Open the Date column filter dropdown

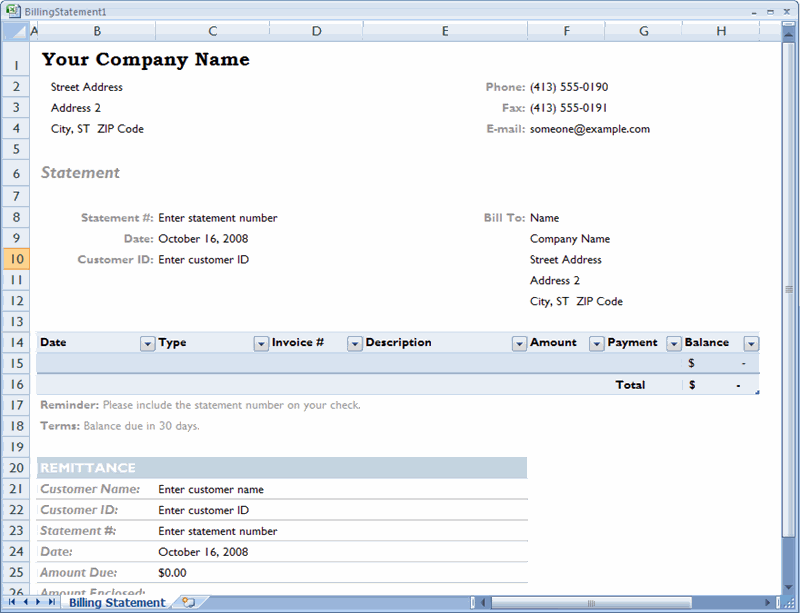click(147, 344)
